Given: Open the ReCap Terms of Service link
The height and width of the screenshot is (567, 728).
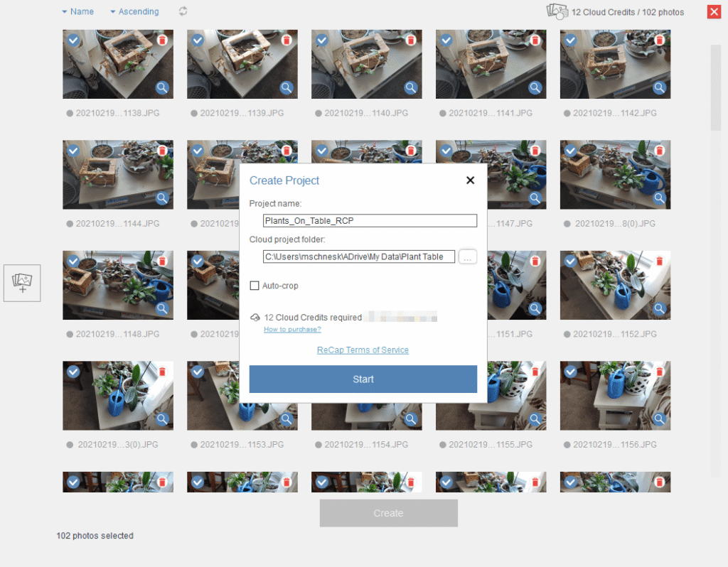Looking at the screenshot, I should [x=363, y=350].
